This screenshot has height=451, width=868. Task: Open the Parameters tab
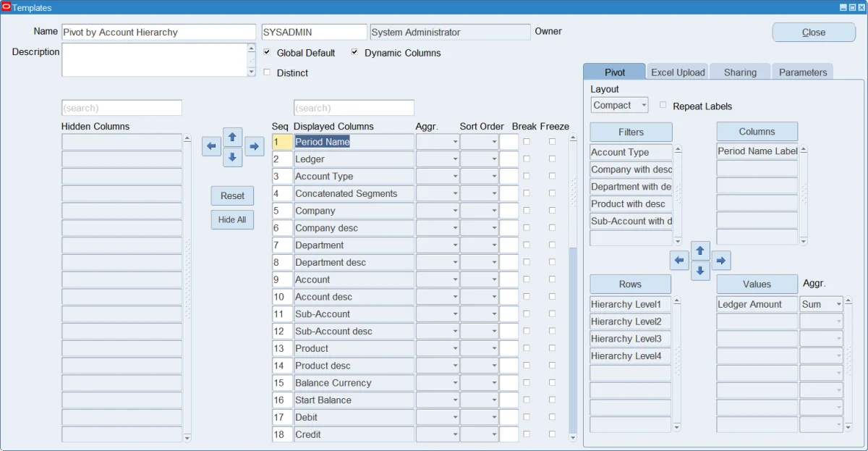[803, 72]
